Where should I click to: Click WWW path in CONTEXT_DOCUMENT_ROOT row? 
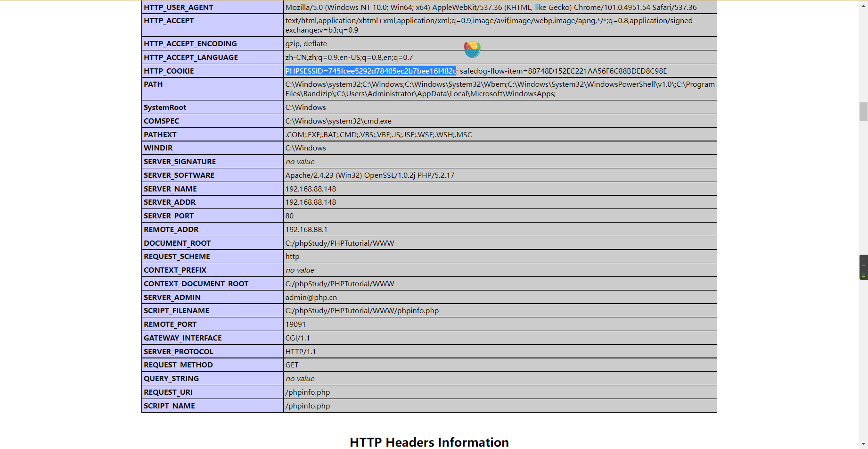340,283
